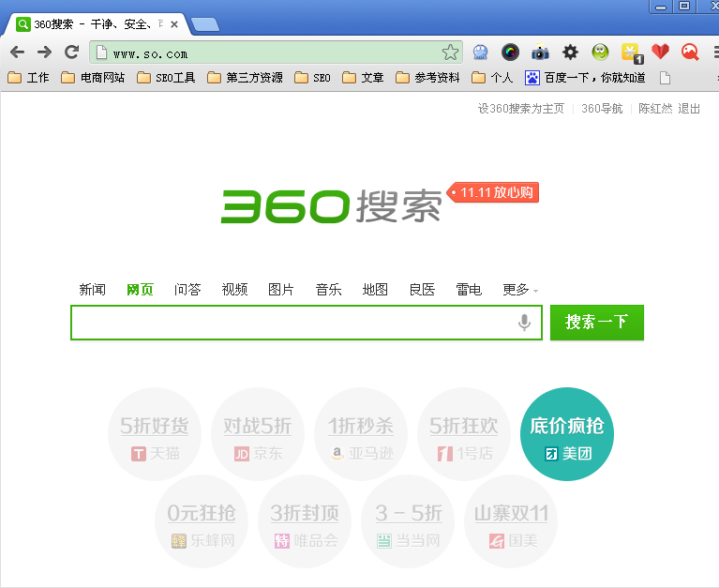Image resolution: width=719 pixels, height=588 pixels.
Task: Switch to the 良医 search tab
Action: coord(422,290)
